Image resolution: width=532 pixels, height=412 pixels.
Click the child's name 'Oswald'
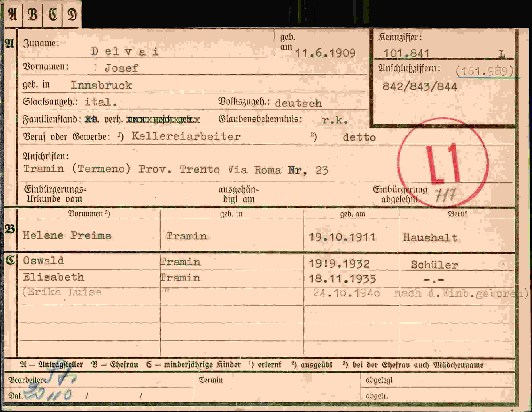43,261
